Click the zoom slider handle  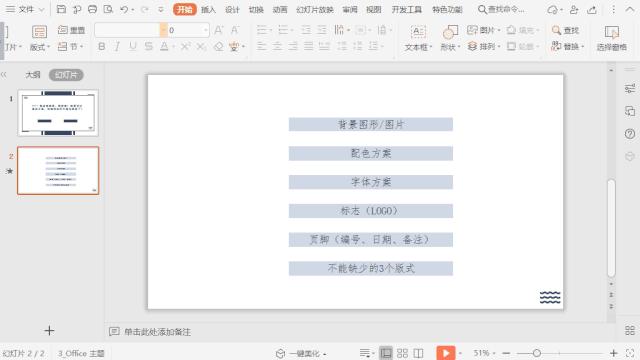(537, 353)
